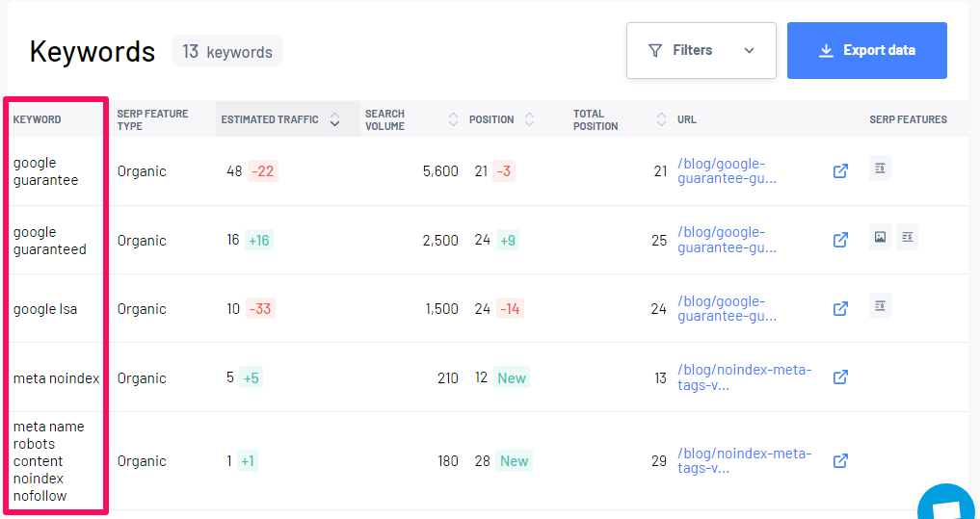Open the URL link in meta name robots row
This screenshot has height=519, width=980.
click(744, 461)
